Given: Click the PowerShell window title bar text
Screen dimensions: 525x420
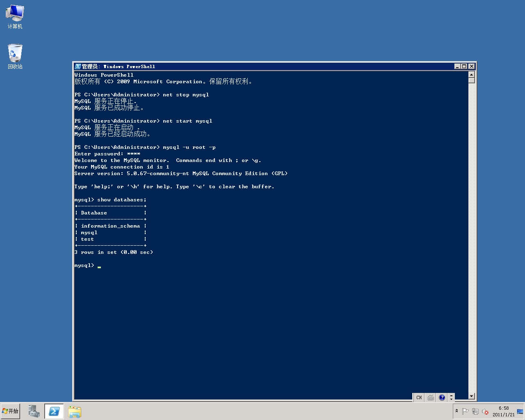Looking at the screenshot, I should tap(119, 66).
